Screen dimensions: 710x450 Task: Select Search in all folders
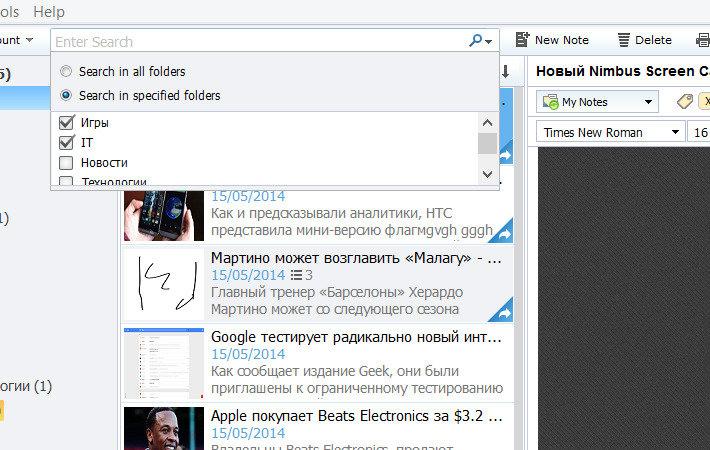66,71
